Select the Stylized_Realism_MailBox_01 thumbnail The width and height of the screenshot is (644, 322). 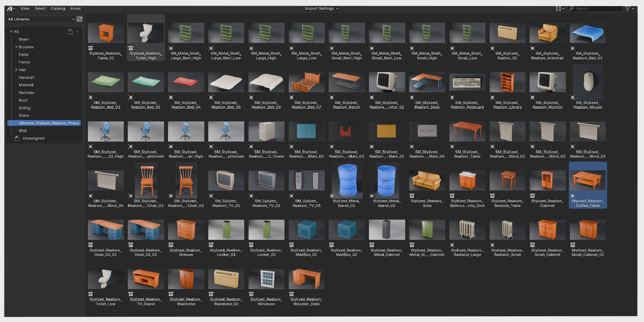pyautogui.click(x=306, y=229)
